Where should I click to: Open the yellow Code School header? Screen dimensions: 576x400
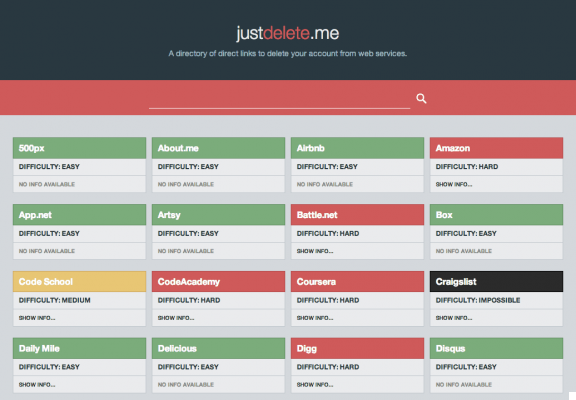(x=79, y=282)
